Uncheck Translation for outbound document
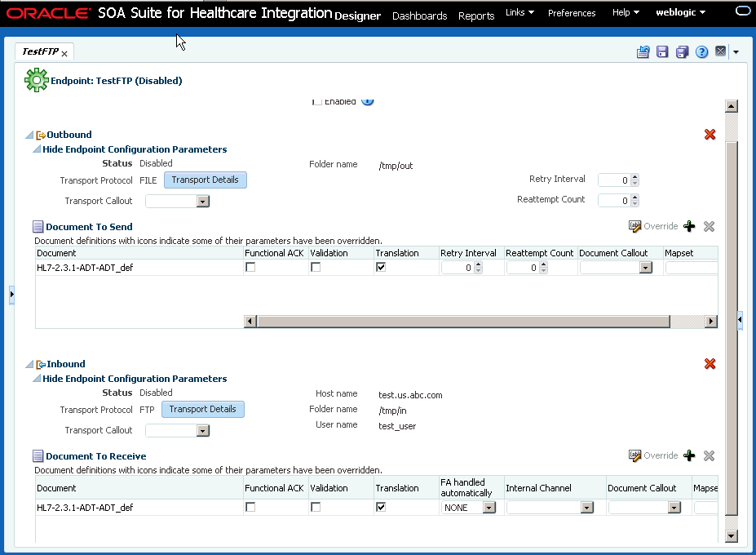The height and width of the screenshot is (555, 756). pyautogui.click(x=381, y=267)
